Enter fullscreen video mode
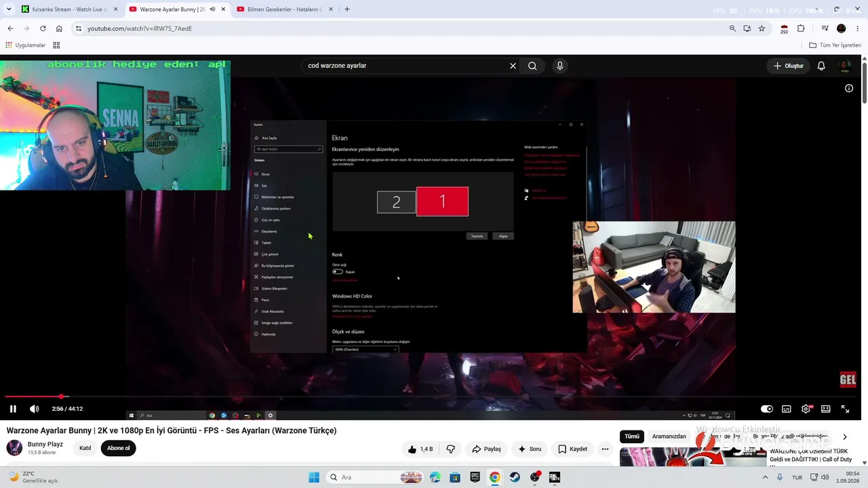Screen dimensions: 868x488 point(846,409)
